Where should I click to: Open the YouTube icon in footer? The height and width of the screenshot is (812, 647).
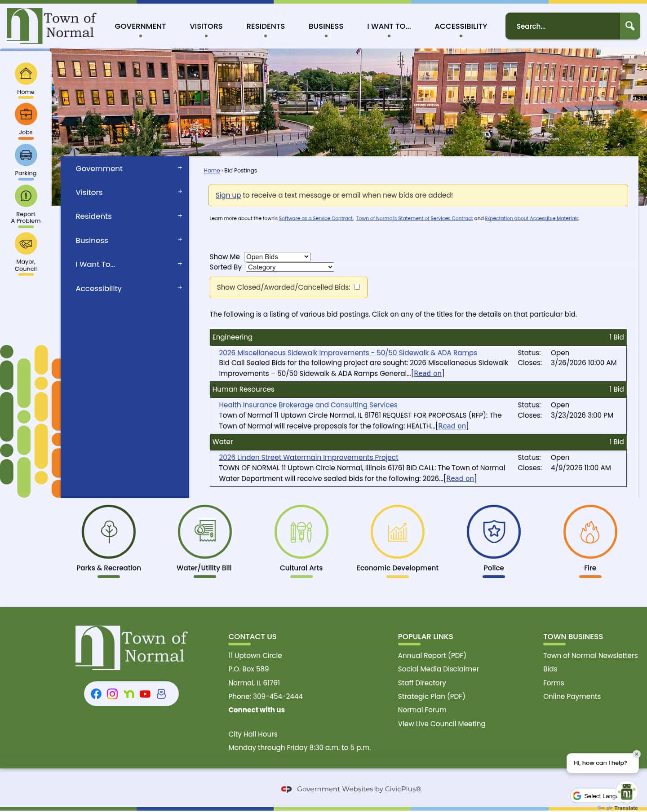pyautogui.click(x=145, y=694)
